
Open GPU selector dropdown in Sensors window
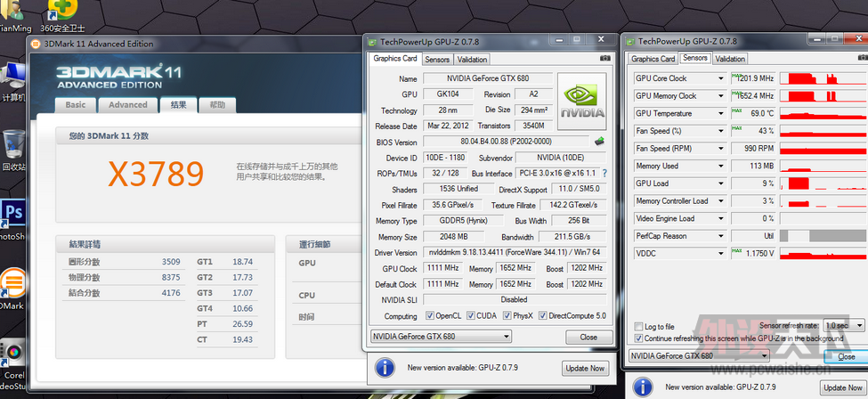tap(699, 355)
